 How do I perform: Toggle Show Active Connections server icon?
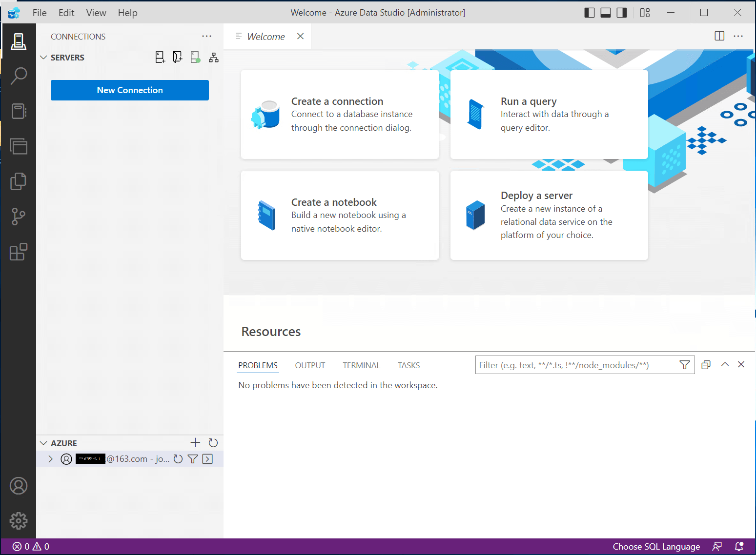[x=195, y=58]
